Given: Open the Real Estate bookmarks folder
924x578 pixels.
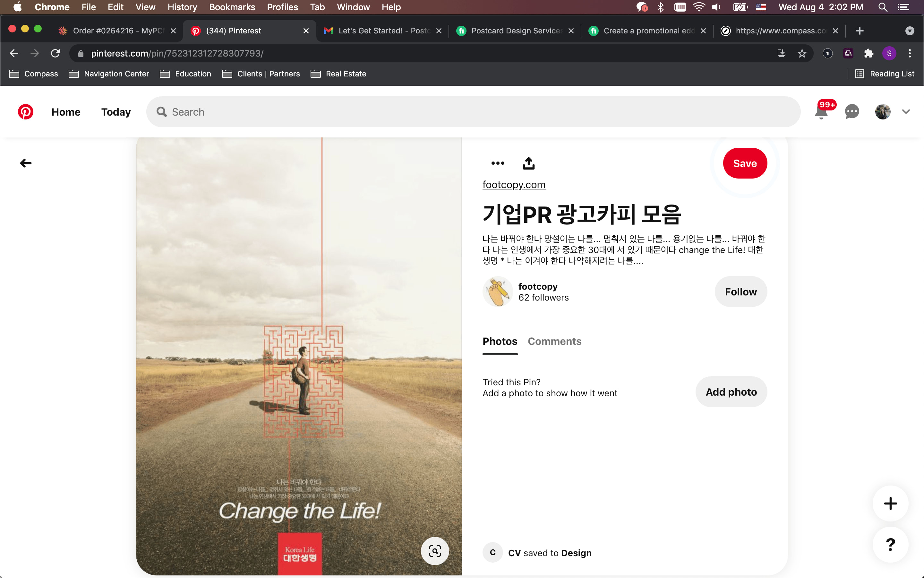Looking at the screenshot, I should [338, 74].
